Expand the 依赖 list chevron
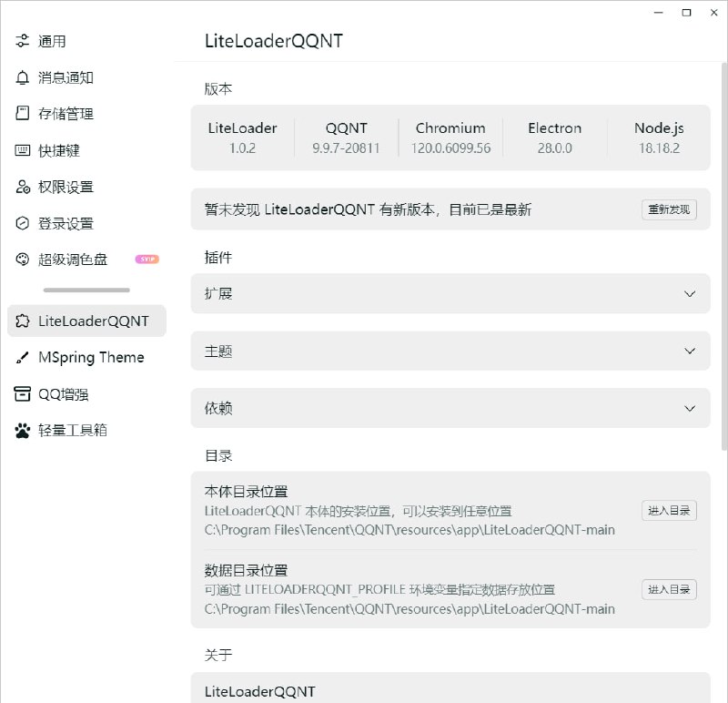Viewport: 728px width, 703px height. 690,409
